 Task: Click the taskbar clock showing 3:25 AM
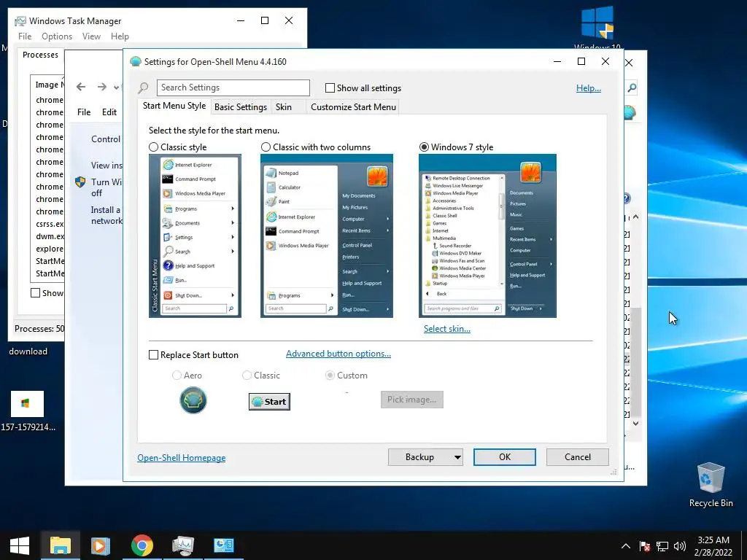(x=713, y=546)
